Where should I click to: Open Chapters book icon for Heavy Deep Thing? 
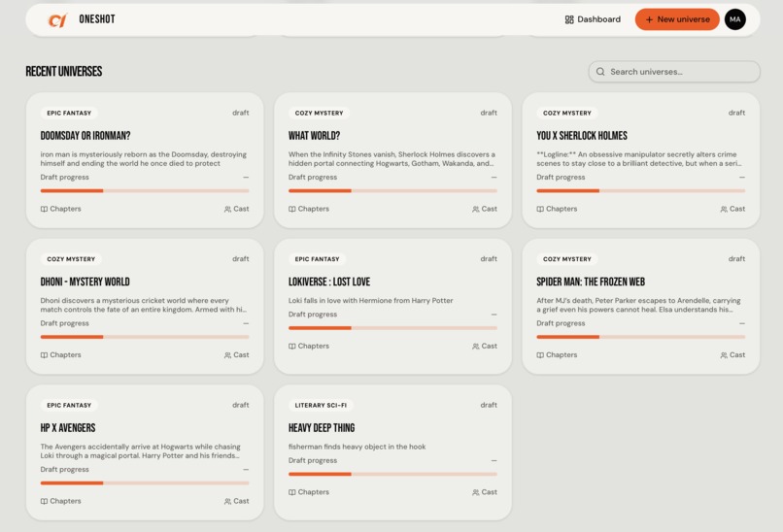pyautogui.click(x=292, y=492)
